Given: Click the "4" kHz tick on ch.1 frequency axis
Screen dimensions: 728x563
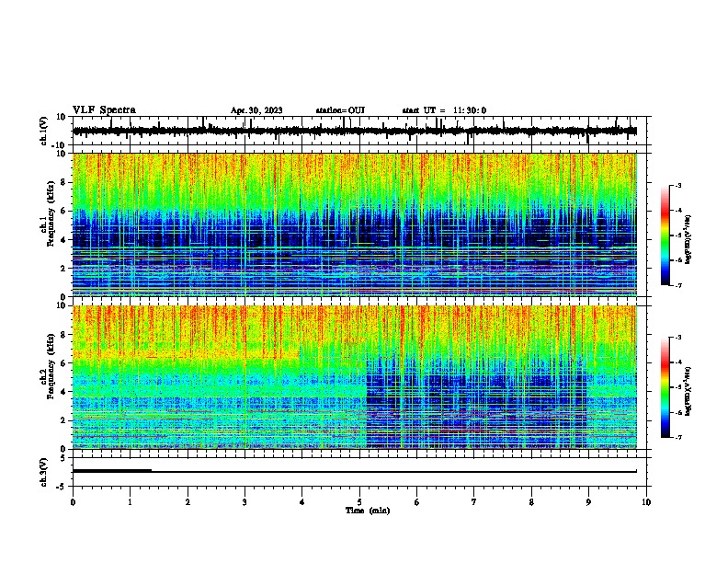Looking at the screenshot, I should pos(63,240).
